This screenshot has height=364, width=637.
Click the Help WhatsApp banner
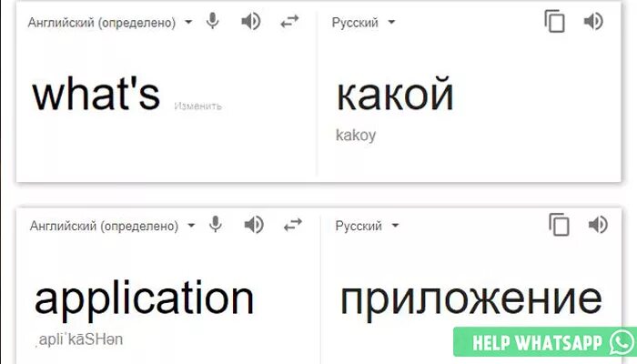[x=545, y=343]
